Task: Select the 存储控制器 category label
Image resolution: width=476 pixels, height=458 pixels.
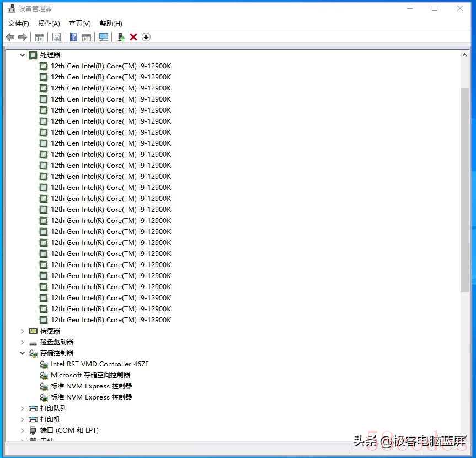Action: point(57,353)
